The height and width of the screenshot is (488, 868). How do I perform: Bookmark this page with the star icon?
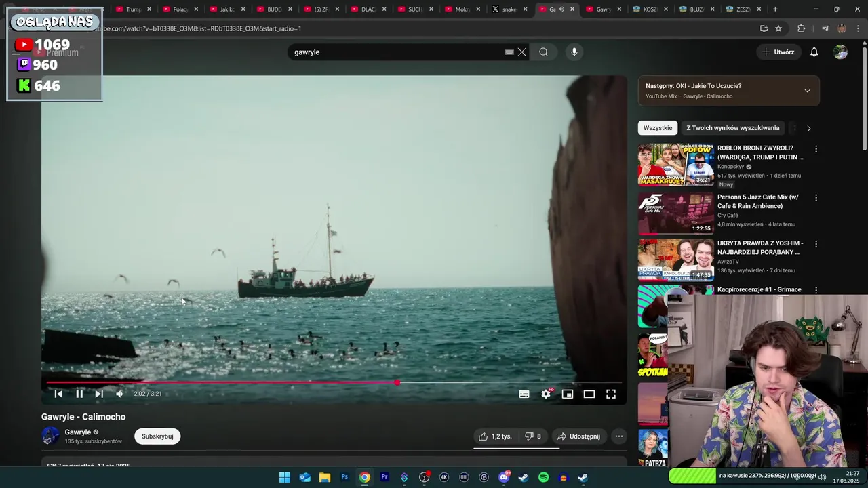click(x=778, y=28)
